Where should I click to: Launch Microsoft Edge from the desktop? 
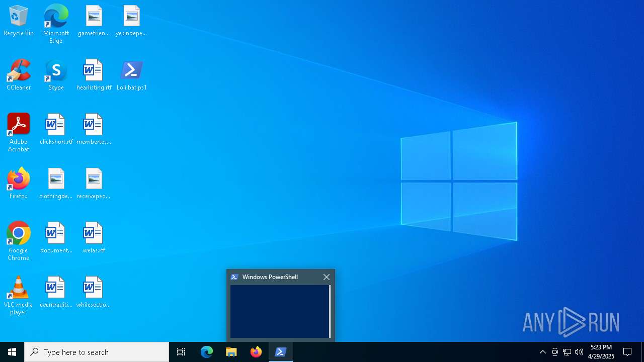(x=56, y=24)
